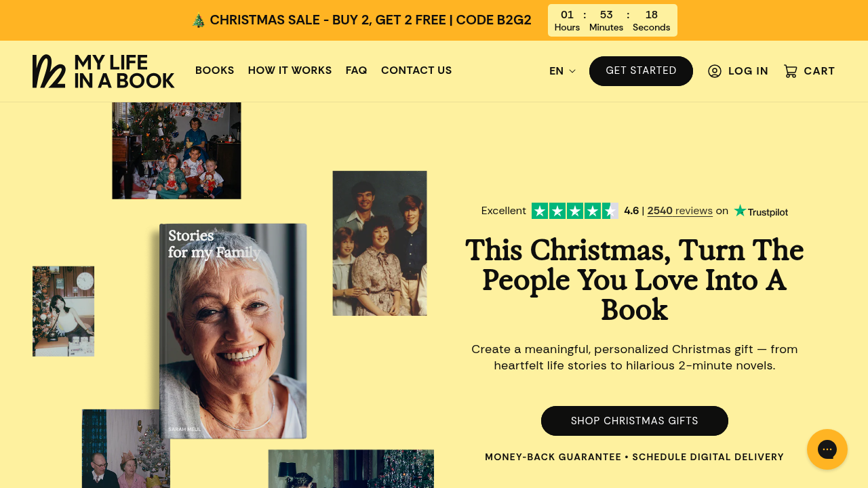Open the 2540 reviews link
The width and height of the screenshot is (868, 488).
pyautogui.click(x=680, y=211)
